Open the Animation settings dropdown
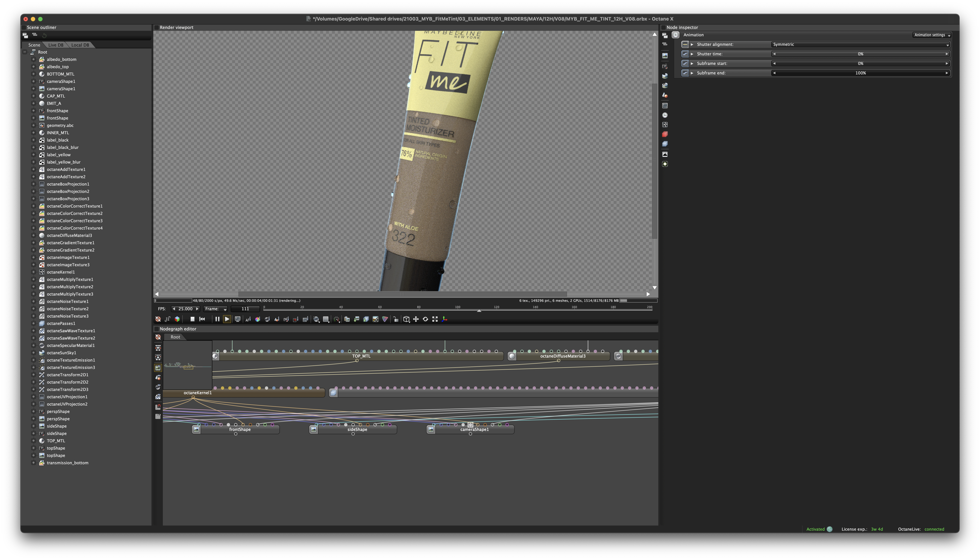The height and width of the screenshot is (560, 980). (932, 35)
